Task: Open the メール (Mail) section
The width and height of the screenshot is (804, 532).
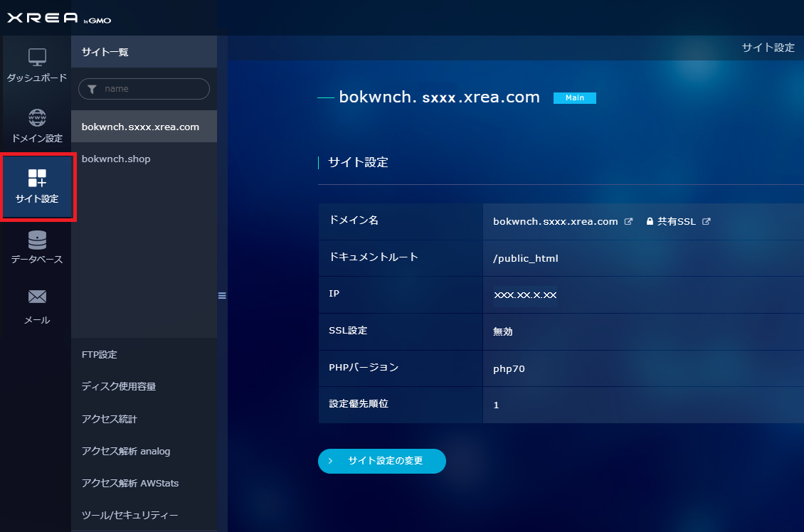Action: click(36, 306)
